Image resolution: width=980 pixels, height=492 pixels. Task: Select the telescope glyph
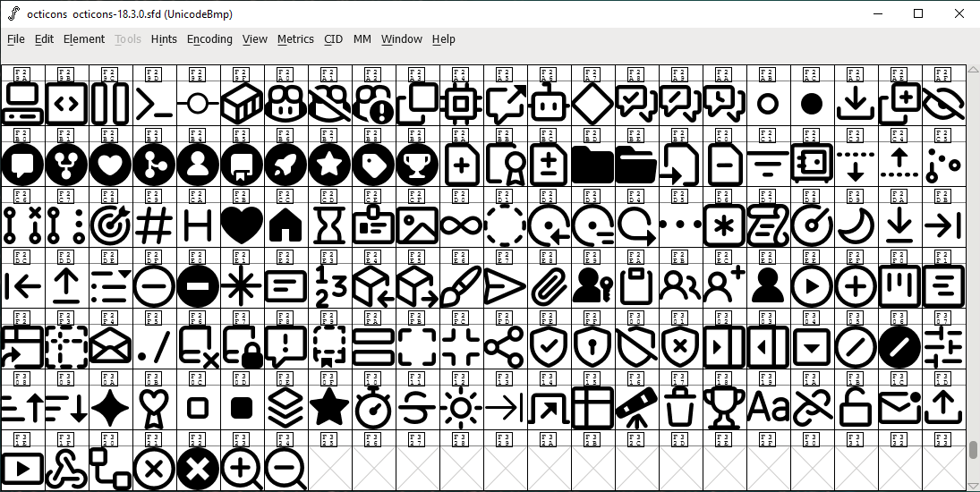pos(636,408)
